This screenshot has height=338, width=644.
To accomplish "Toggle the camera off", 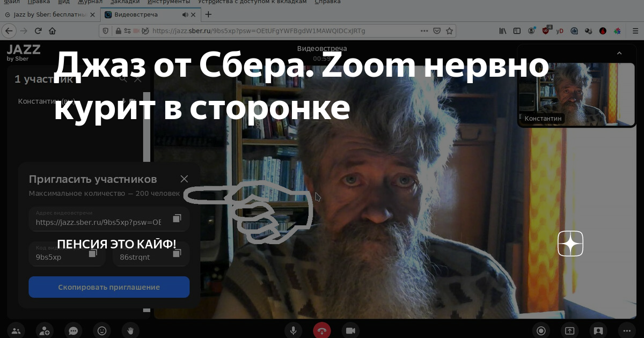I will tap(350, 330).
